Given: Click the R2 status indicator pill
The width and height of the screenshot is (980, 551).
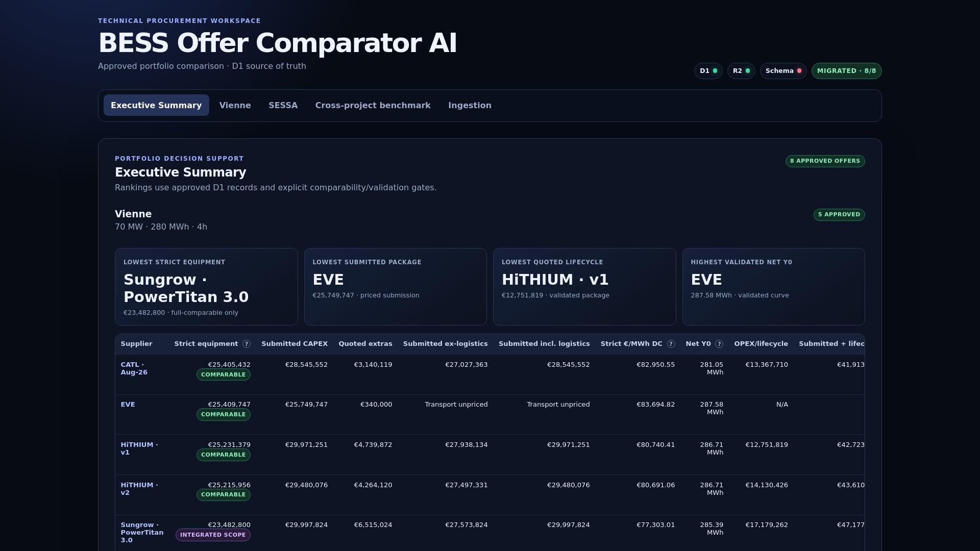Looking at the screenshot, I should pos(741,71).
